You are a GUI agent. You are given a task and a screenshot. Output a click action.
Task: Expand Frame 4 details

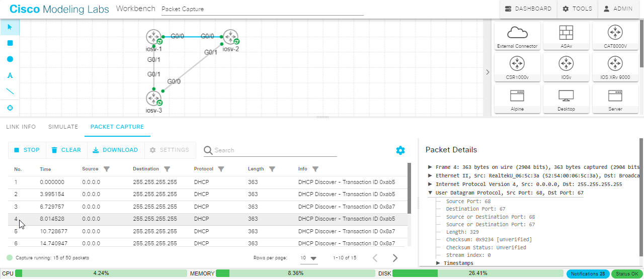click(430, 167)
